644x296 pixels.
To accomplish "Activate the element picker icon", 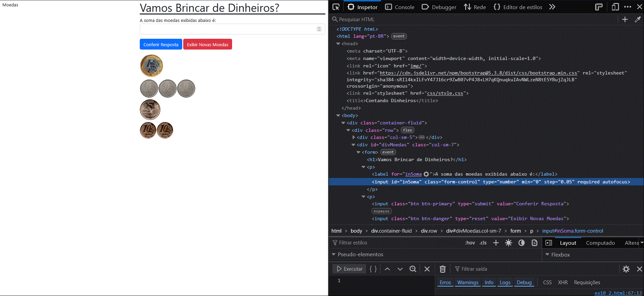I will [336, 7].
